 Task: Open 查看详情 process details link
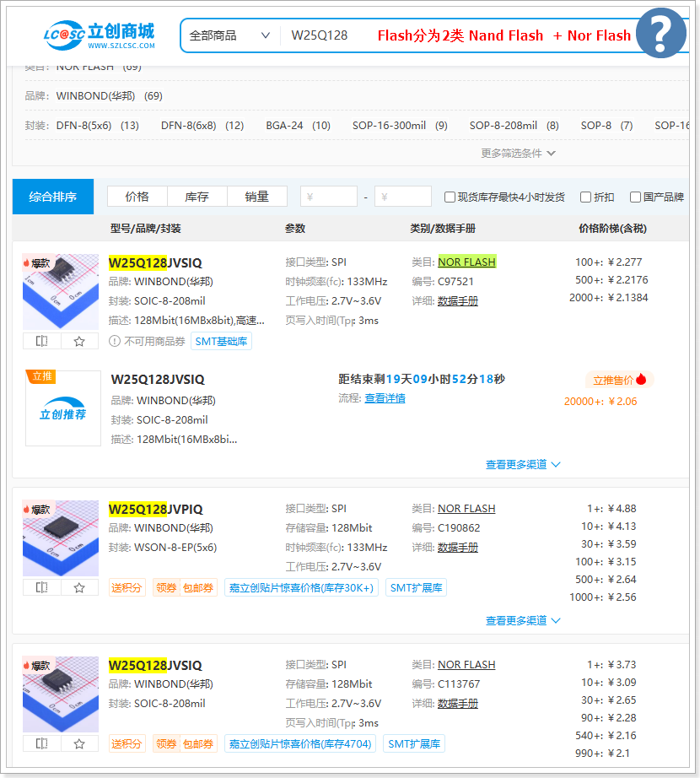click(x=385, y=398)
